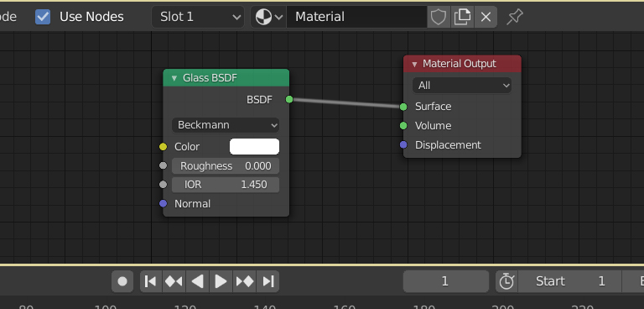
Task: Collapse the Glass BSDF node
Action: point(174,78)
